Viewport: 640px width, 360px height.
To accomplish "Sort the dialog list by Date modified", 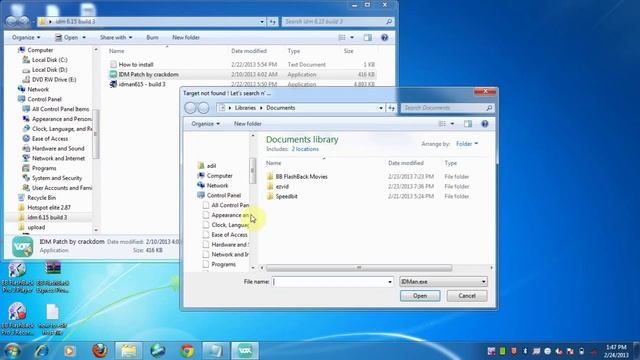I will pyautogui.click(x=406, y=163).
